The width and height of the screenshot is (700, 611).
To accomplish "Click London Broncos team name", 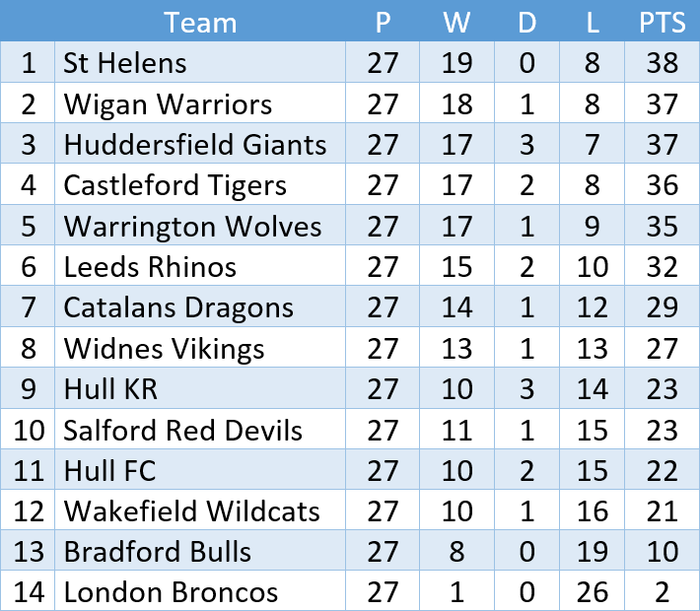I will tap(171, 592).
